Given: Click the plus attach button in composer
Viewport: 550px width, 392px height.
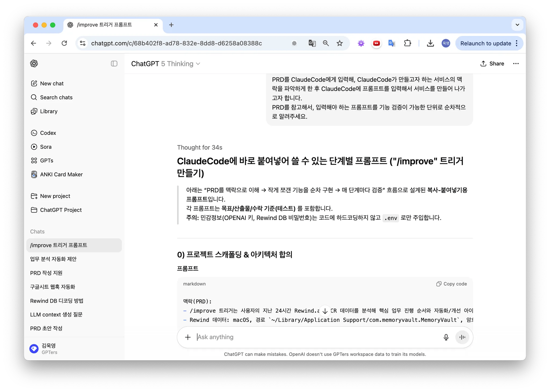Looking at the screenshot, I should tap(188, 337).
